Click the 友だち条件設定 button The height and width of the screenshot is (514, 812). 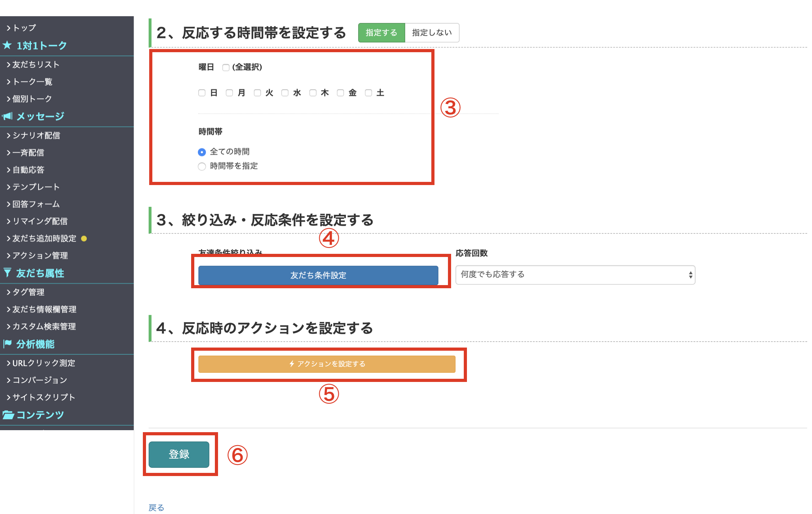tap(318, 275)
